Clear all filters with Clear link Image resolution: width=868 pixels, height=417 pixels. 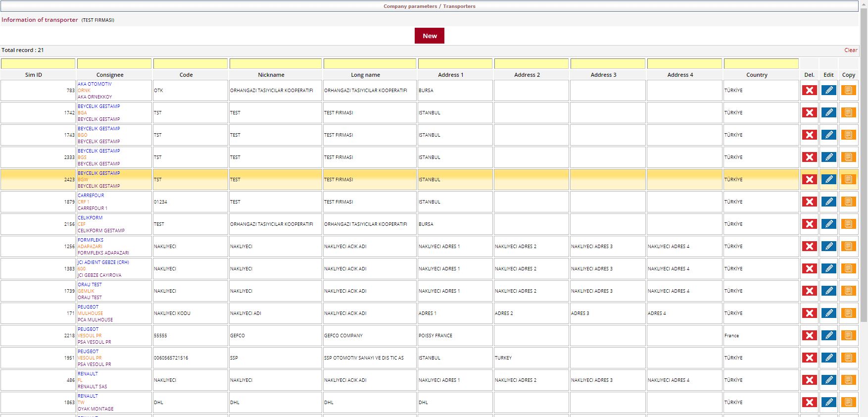pos(851,50)
